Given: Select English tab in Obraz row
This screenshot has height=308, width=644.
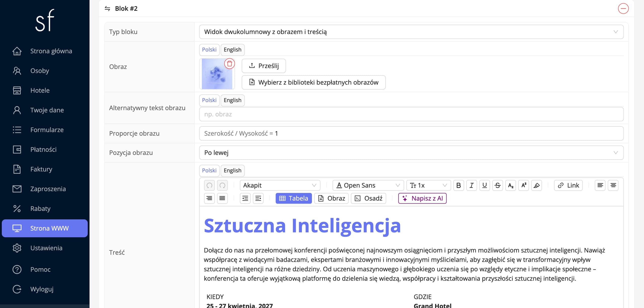Looking at the screenshot, I should point(232,50).
